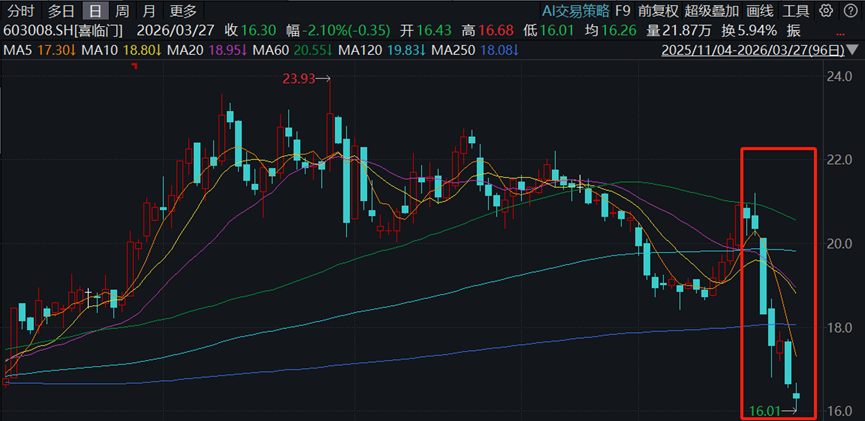Click the small red corner marker
This screenshot has width=865, height=421.
coord(134,66)
